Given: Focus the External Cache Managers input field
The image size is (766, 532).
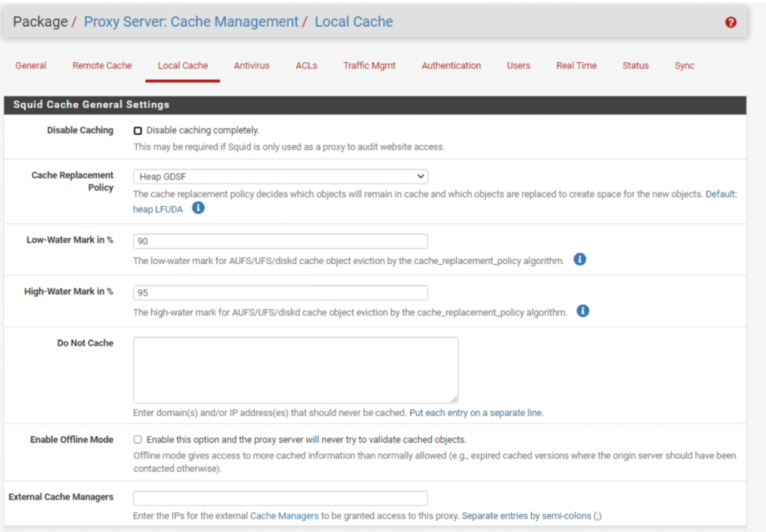Looking at the screenshot, I should [x=281, y=498].
